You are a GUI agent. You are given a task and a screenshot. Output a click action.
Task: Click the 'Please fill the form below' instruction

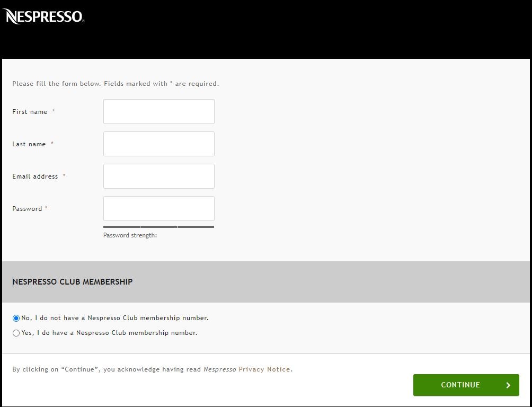[x=116, y=84]
